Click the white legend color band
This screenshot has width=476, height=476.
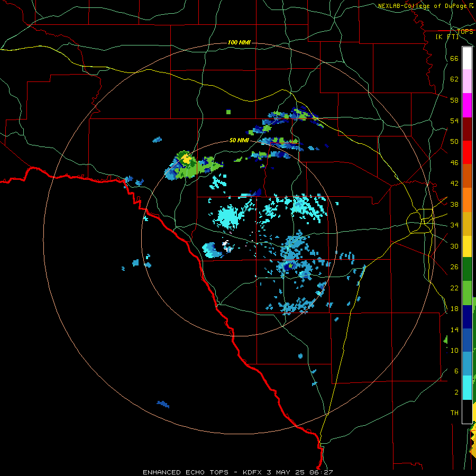coord(467,58)
